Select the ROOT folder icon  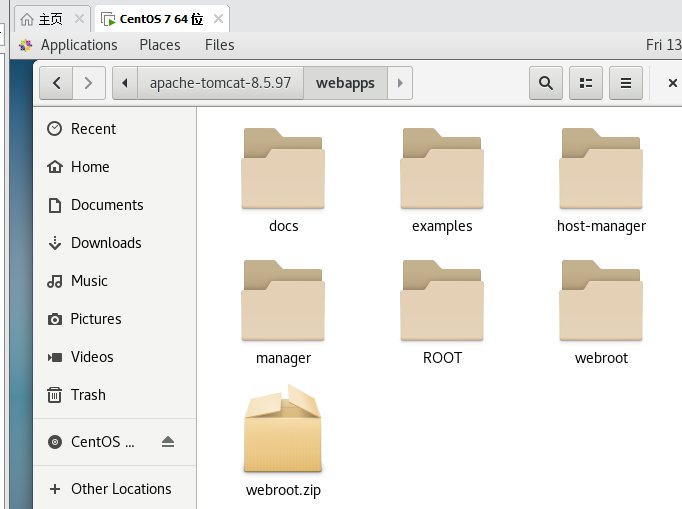442,300
